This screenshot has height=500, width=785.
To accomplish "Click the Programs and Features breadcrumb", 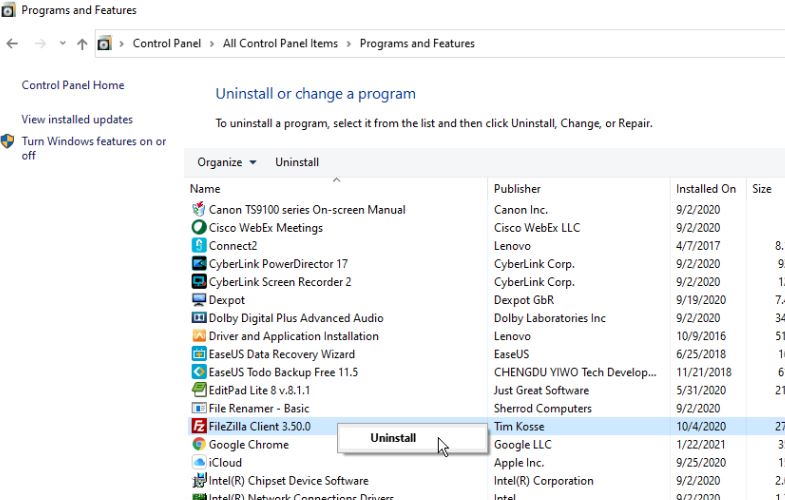I will [x=417, y=44].
